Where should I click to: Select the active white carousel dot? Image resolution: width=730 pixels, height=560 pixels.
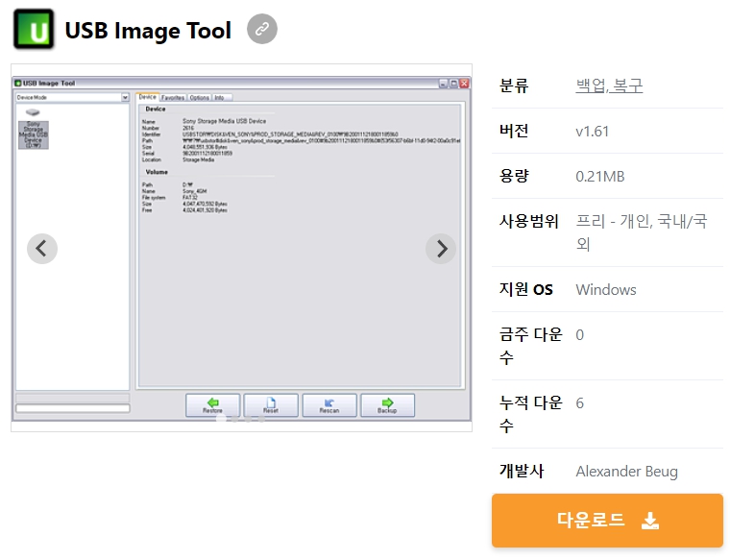221,419
